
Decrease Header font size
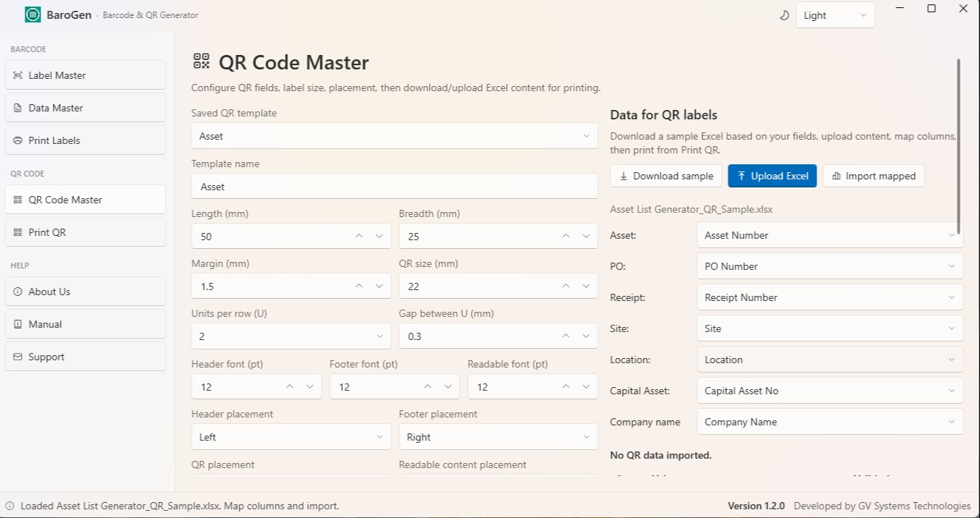click(310, 387)
